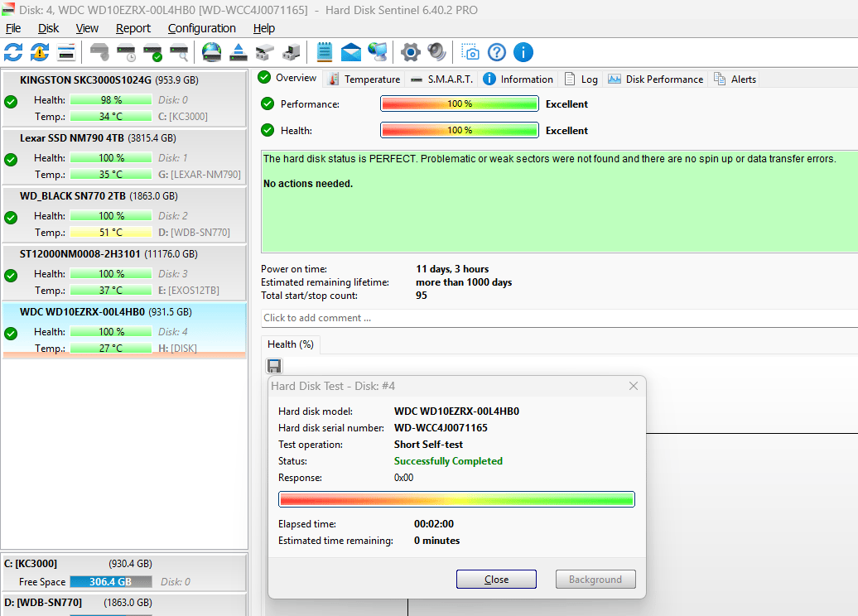858x616 pixels.
Task: Select the ST12000NM0008-2H3101 disk entry
Action: [125, 272]
